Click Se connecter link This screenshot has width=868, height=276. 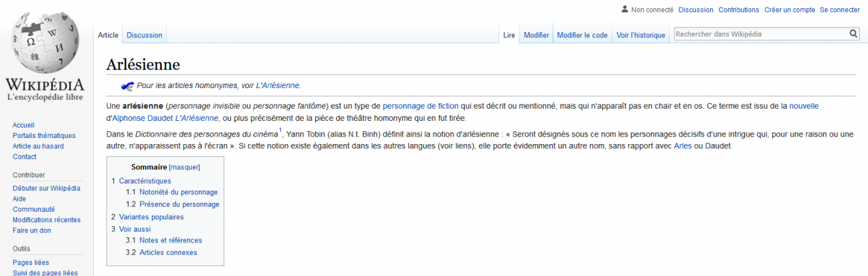pos(840,10)
